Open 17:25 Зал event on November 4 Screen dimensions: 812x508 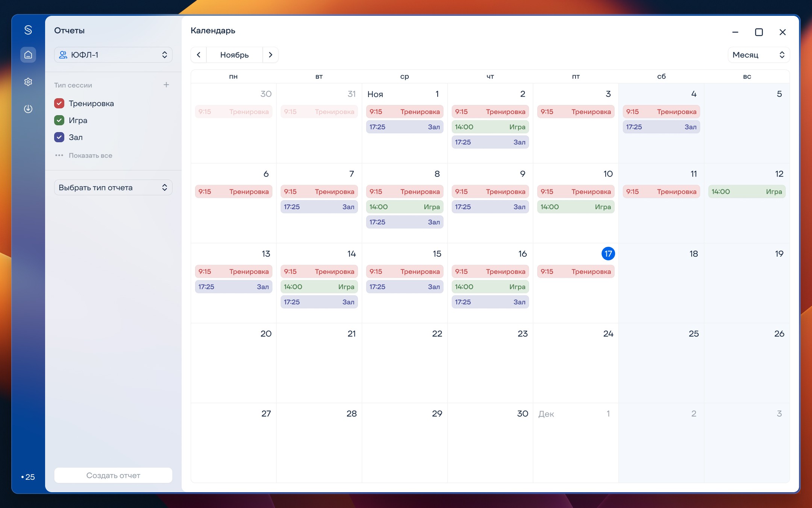[661, 127]
